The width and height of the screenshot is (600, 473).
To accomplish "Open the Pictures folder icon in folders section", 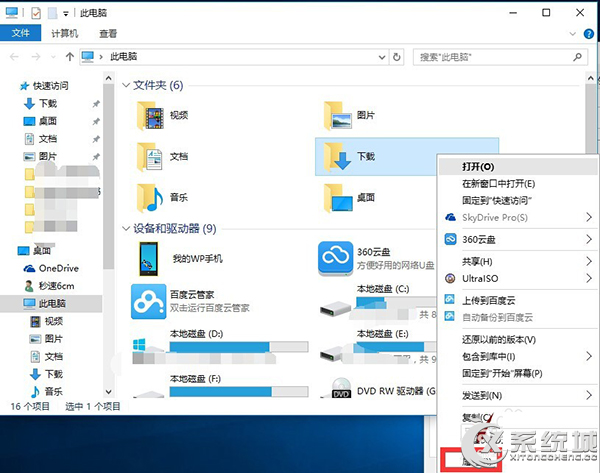I will (338, 116).
